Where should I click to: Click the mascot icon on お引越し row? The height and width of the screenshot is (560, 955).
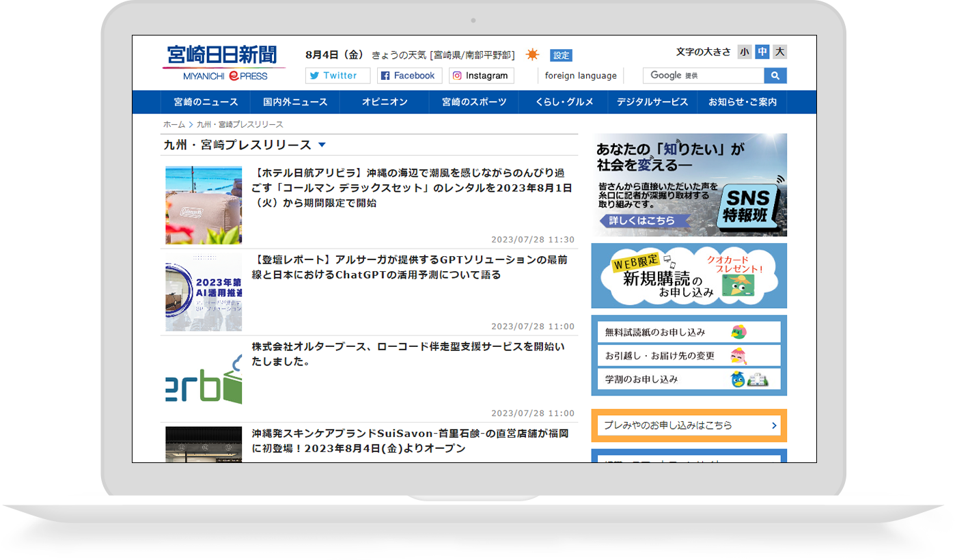click(x=738, y=356)
